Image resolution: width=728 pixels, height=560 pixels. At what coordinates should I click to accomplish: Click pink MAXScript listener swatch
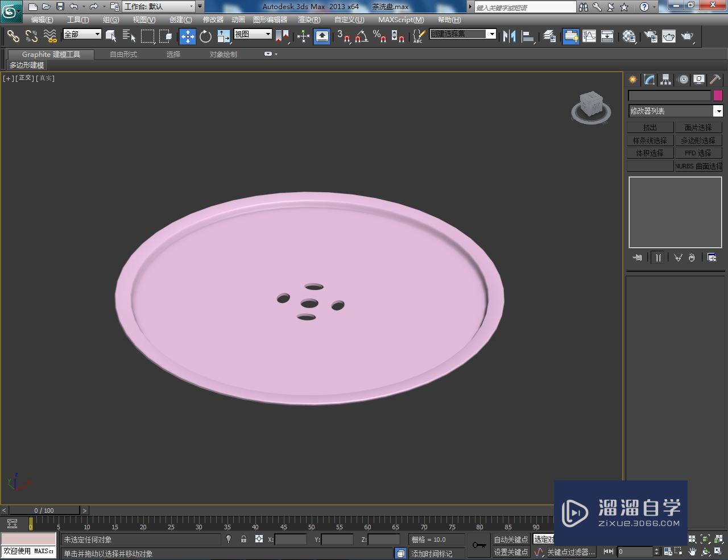click(x=28, y=539)
